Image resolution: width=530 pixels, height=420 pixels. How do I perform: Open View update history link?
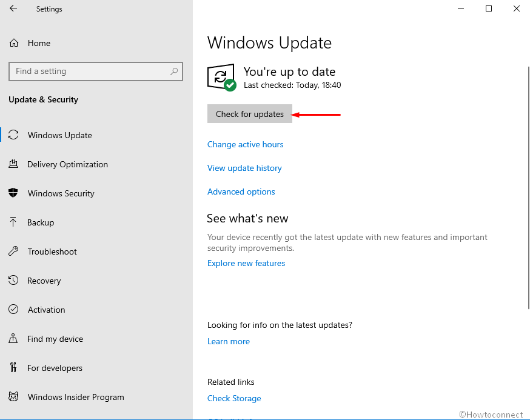pyautogui.click(x=244, y=168)
